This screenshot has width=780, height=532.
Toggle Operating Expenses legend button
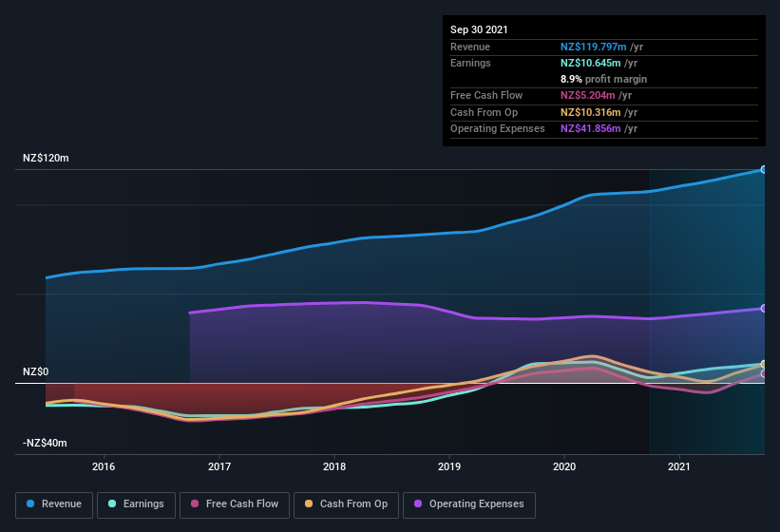pos(469,504)
